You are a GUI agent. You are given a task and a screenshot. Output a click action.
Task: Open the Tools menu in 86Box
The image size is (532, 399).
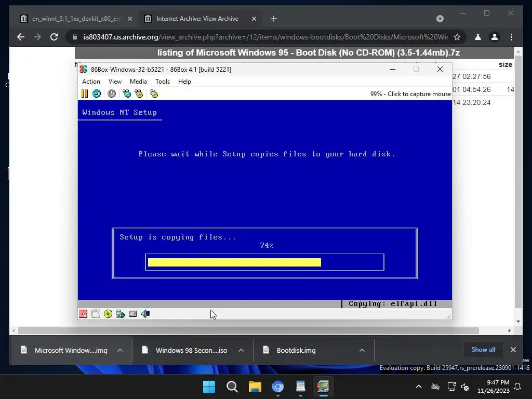click(163, 82)
